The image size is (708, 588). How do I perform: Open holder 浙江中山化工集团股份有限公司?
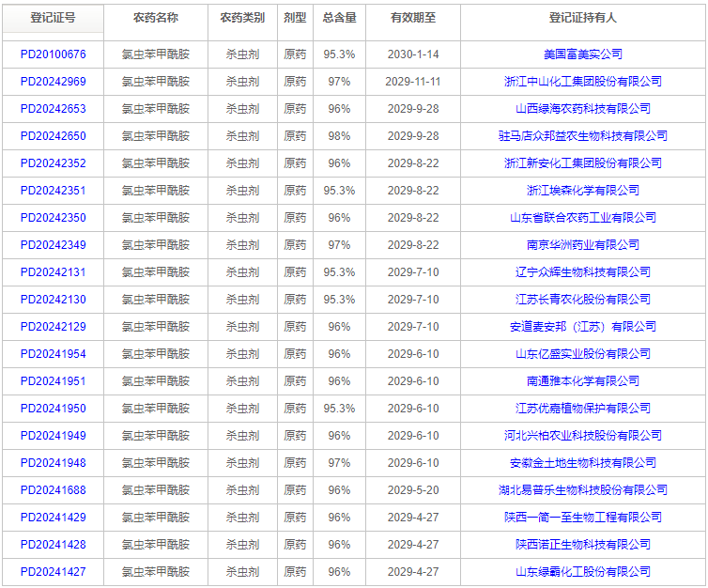point(583,82)
